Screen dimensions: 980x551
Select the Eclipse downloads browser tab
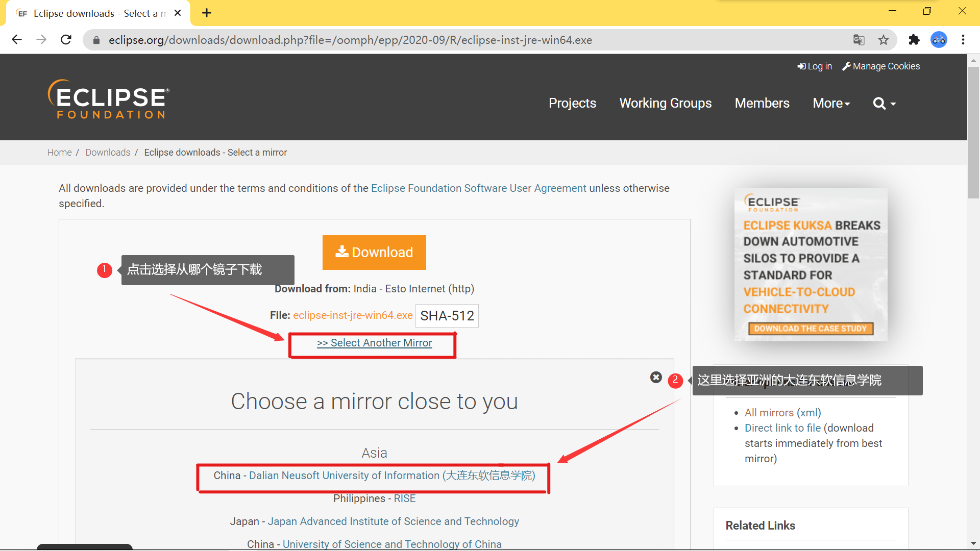tap(98, 13)
